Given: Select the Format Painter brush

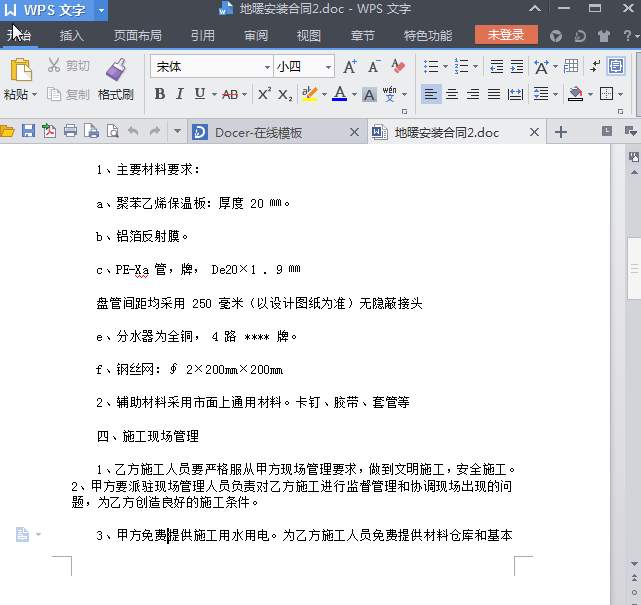Looking at the screenshot, I should [x=116, y=69].
